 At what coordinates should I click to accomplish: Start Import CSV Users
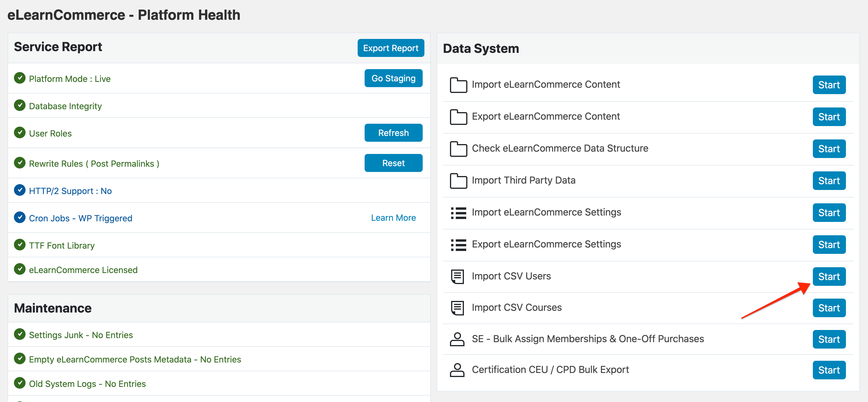point(829,277)
